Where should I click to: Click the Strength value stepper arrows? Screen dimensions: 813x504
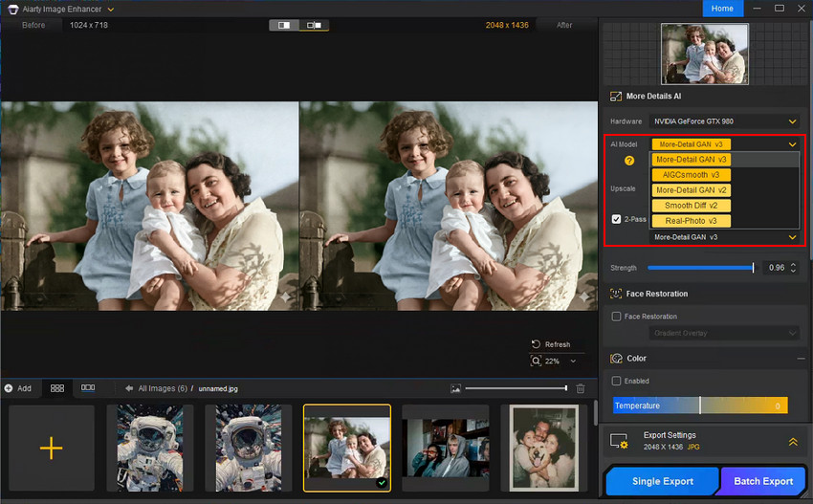click(x=793, y=268)
